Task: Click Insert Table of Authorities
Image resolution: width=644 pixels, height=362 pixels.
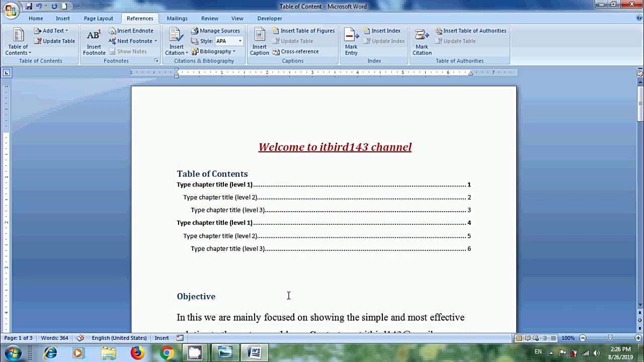Action: coord(470,31)
